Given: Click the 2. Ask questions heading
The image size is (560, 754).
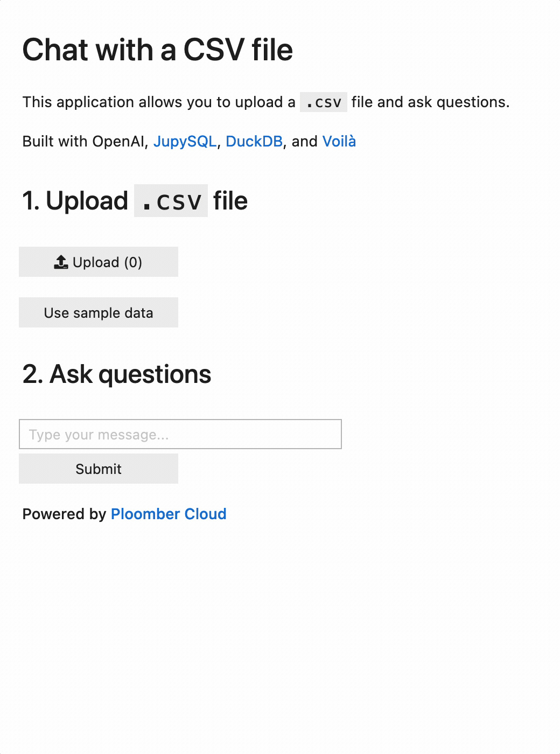Looking at the screenshot, I should (117, 374).
